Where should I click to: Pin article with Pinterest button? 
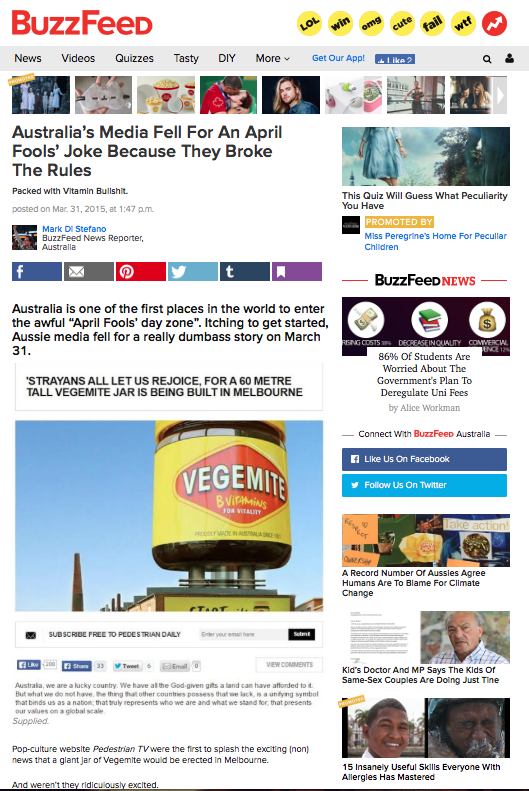141,271
